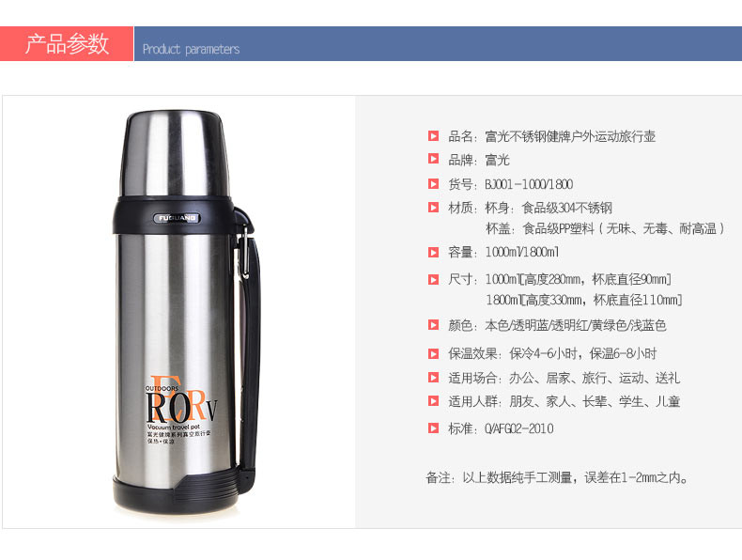Click the FUGUANG logo badge on bottle

click(177, 218)
